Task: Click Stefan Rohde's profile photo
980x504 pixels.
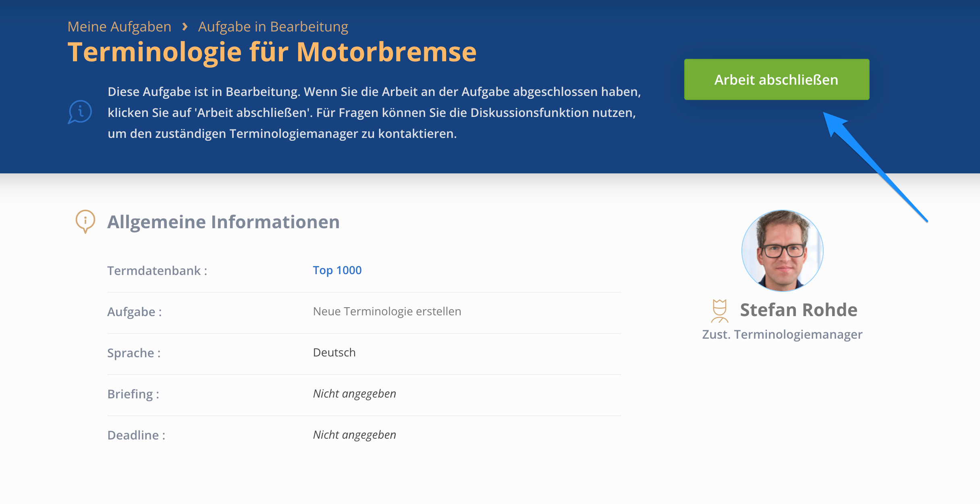Action: click(x=782, y=250)
